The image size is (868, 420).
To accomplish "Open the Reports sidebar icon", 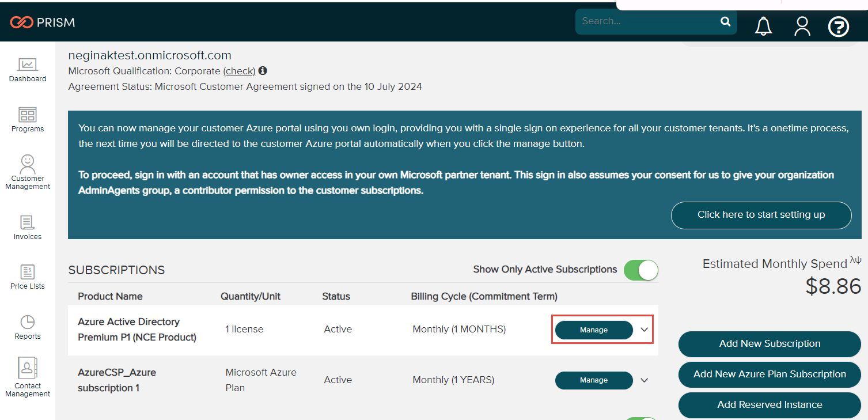I will (27, 327).
